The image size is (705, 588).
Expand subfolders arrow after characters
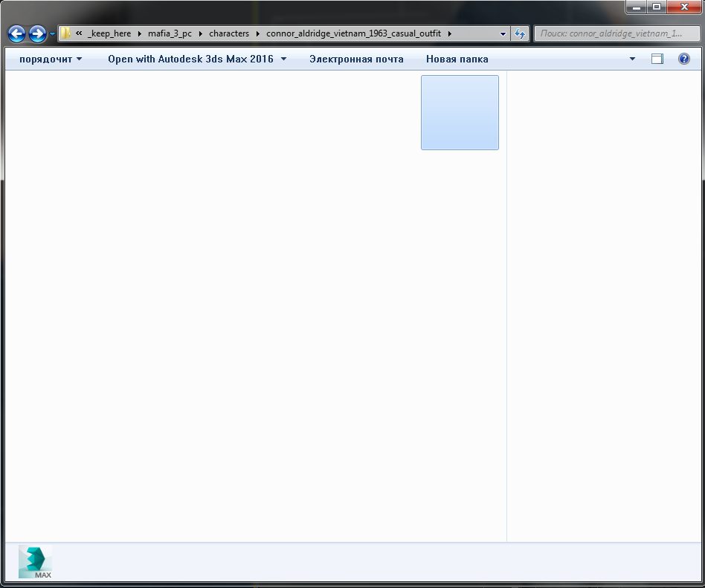click(x=258, y=33)
